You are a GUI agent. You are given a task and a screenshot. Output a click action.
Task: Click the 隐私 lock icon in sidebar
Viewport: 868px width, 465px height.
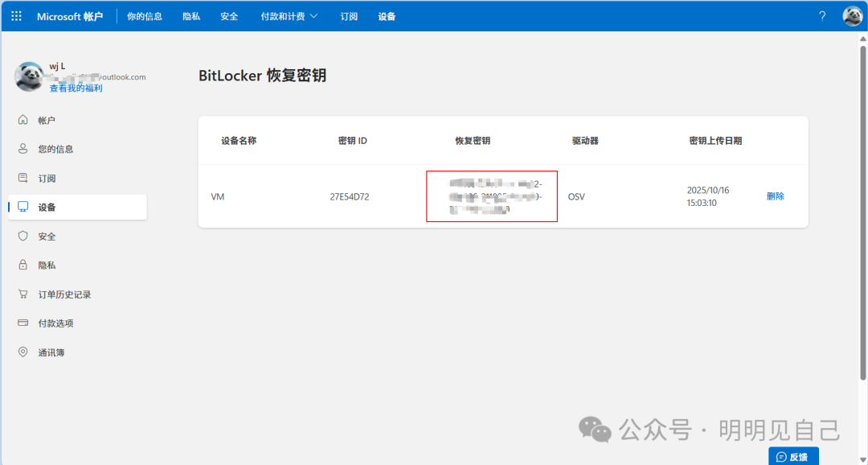click(23, 265)
